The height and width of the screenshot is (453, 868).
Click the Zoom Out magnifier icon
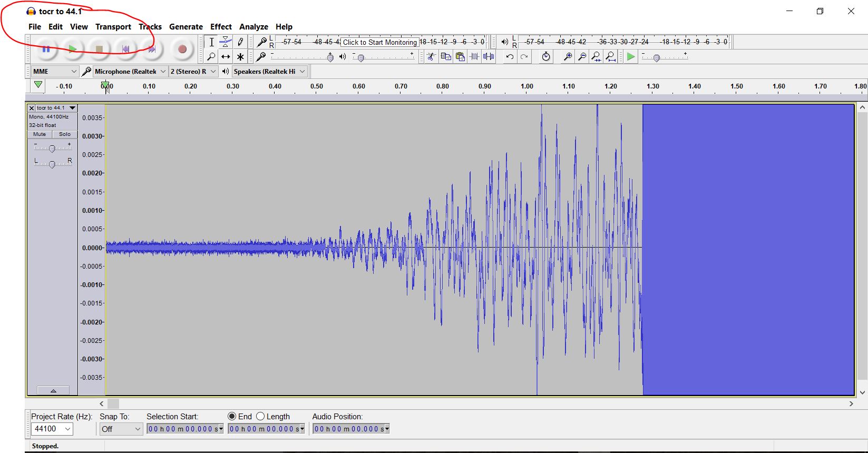(582, 56)
